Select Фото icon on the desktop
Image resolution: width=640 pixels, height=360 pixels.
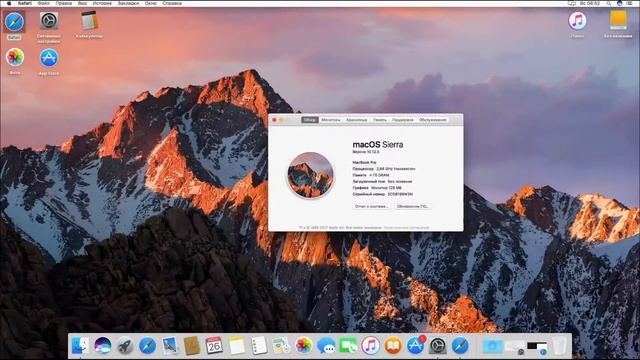coord(15,57)
